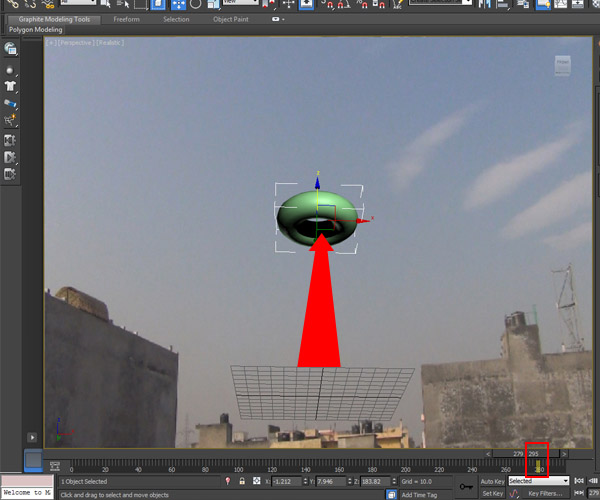Go to the animation start frame
Screen dimensions: 600x500
pyautogui.click(x=579, y=481)
